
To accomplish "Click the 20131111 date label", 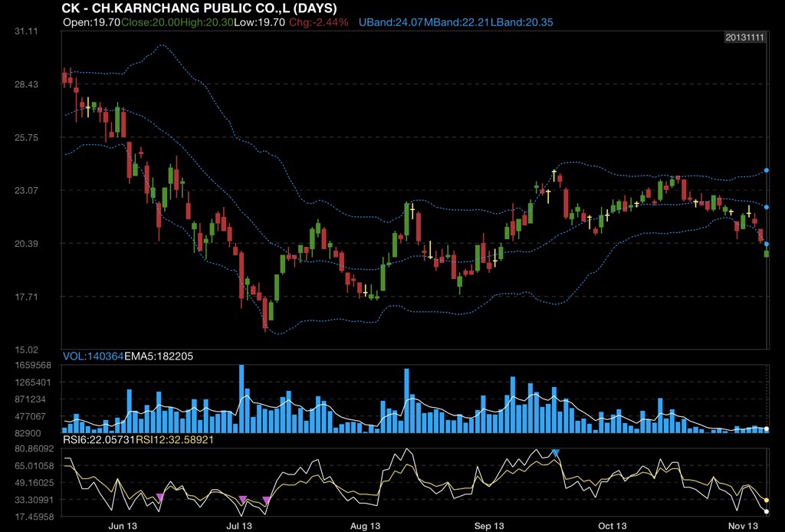I will pos(745,38).
